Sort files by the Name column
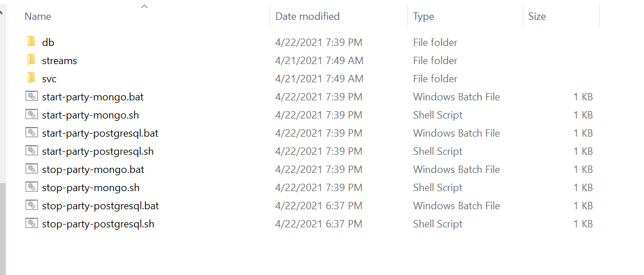The width and height of the screenshot is (644, 275). (38, 16)
